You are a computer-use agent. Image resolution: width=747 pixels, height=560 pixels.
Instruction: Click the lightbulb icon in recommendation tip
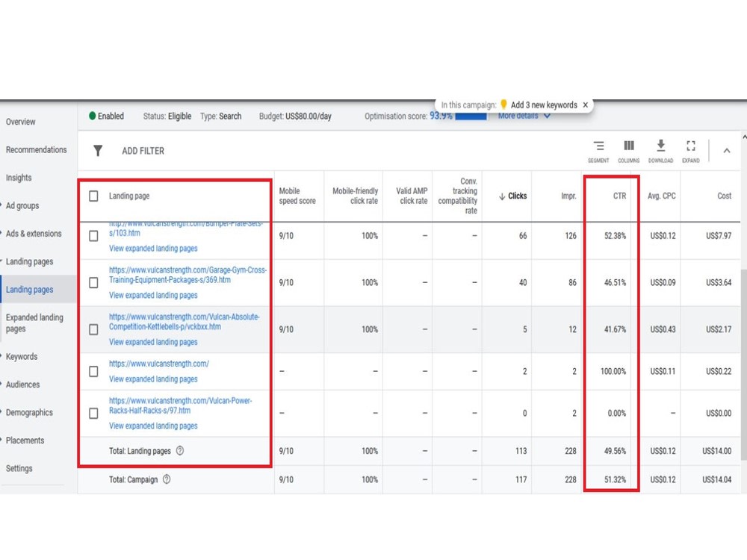tap(503, 105)
